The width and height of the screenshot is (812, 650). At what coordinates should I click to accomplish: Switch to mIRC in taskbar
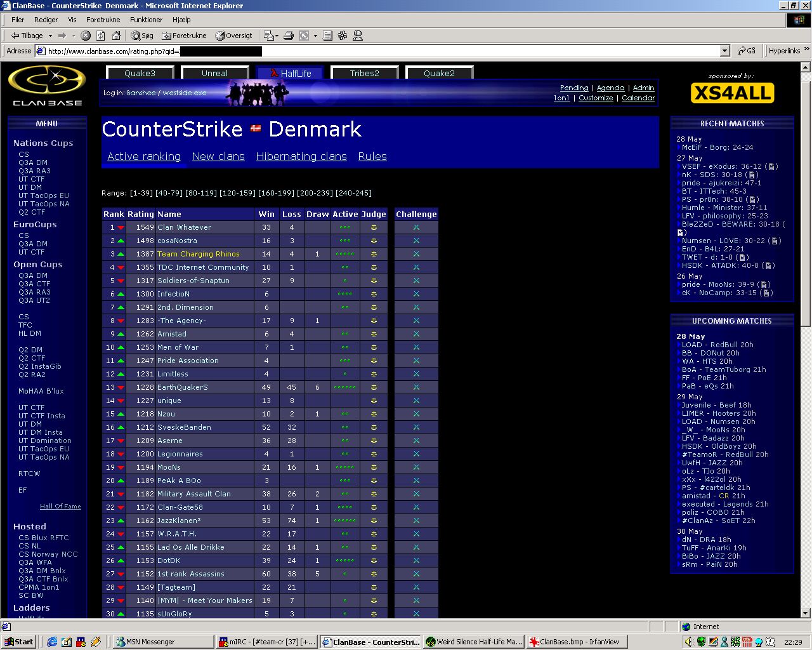(266, 642)
